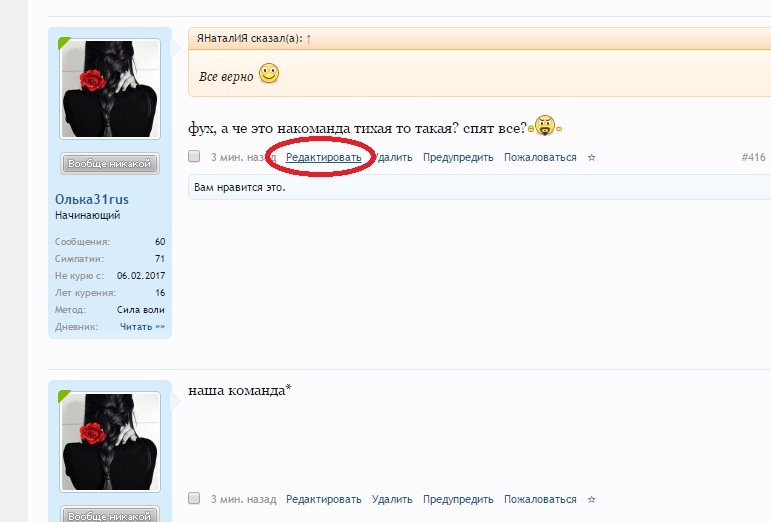
Task: Click the Сообщения count 60
Action: [x=160, y=242]
